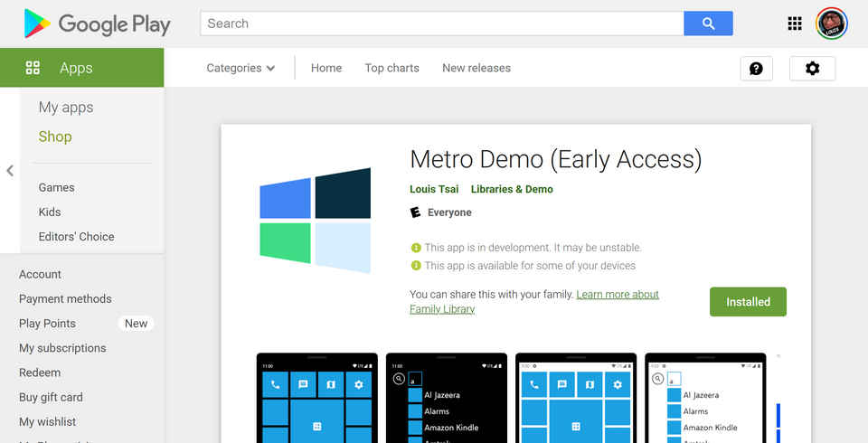Open the New releases tab
Screen dimensions: 868x443
(x=476, y=68)
